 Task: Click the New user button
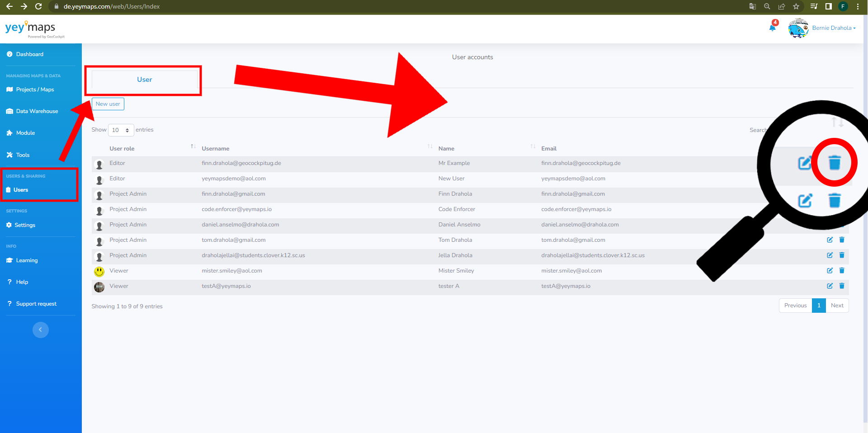pos(108,104)
